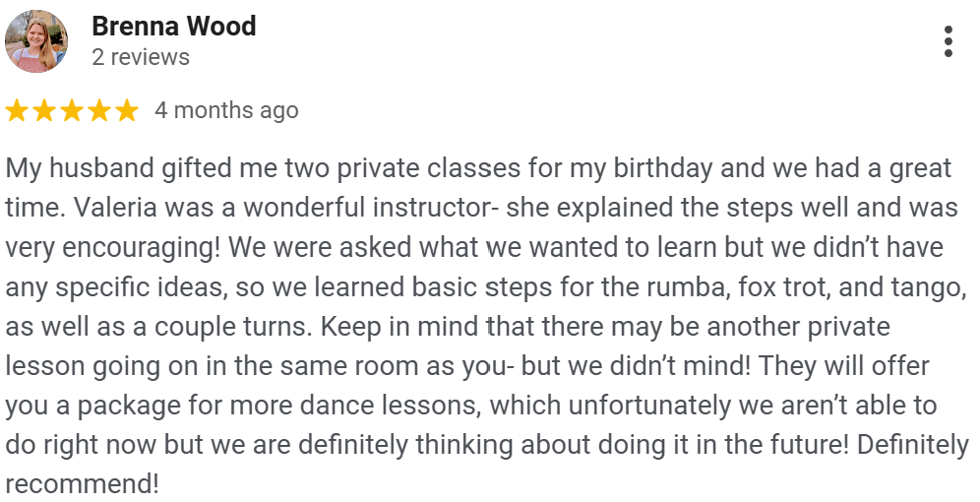Open the three-dot more options menu
Screen dimensions: 980x502
(948, 41)
